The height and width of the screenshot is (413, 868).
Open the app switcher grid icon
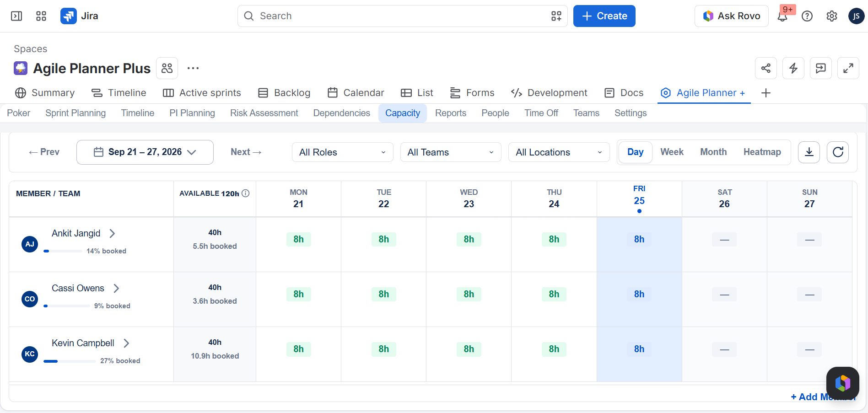(41, 16)
